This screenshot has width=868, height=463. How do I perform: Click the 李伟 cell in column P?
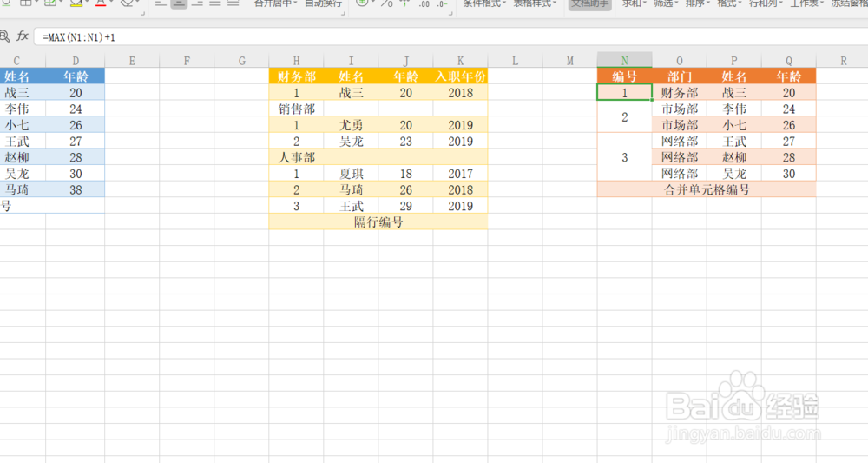click(x=734, y=109)
